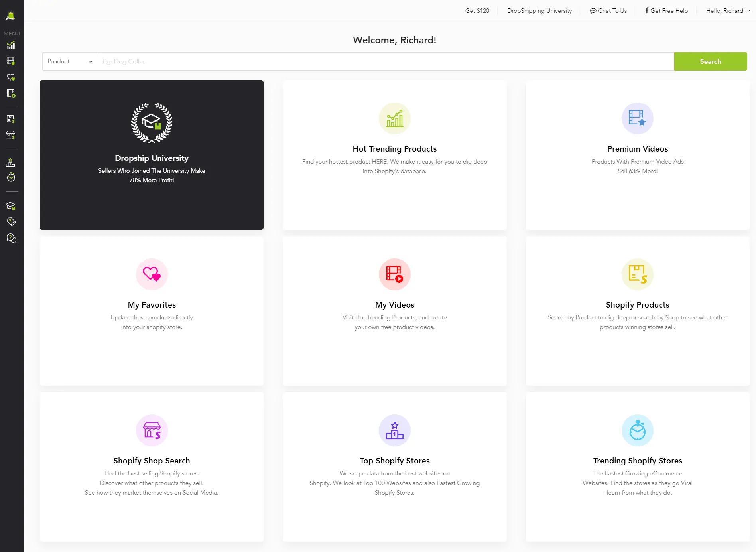Select Shopify Shop Search sidebar icon
The image size is (756, 552).
click(11, 135)
